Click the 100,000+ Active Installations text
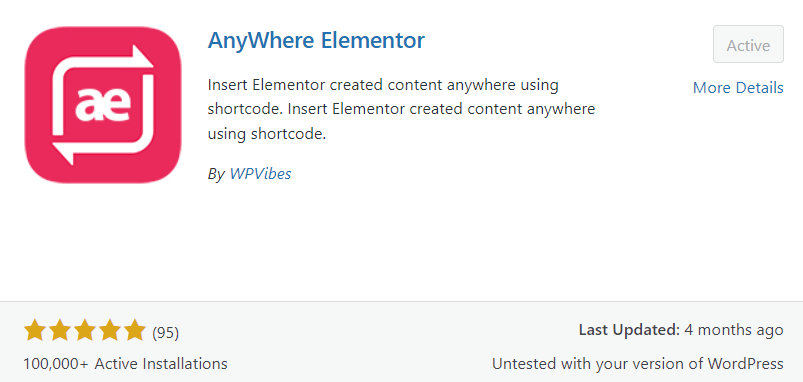Viewport: 803px width, 382px height. (125, 364)
